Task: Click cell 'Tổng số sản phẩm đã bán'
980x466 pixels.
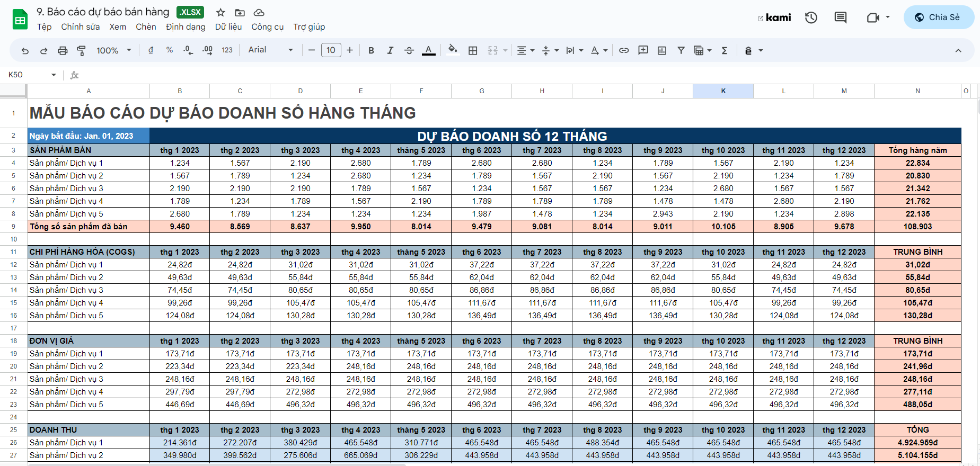Action: [x=89, y=227]
